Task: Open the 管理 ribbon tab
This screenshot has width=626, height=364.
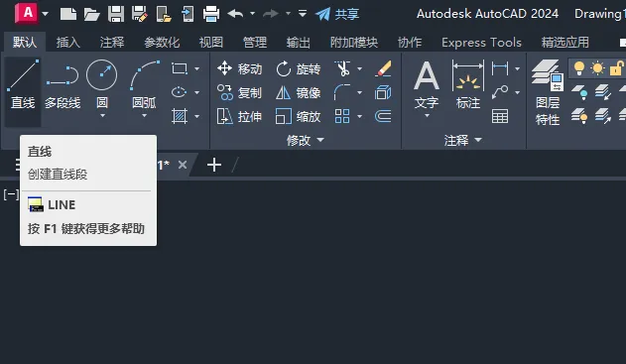Action: pyautogui.click(x=255, y=42)
